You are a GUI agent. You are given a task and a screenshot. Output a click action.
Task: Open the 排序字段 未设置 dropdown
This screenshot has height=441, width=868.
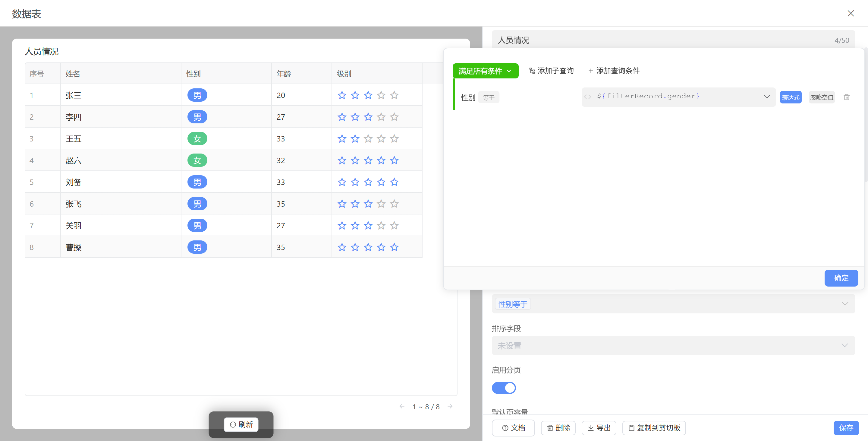coord(673,345)
